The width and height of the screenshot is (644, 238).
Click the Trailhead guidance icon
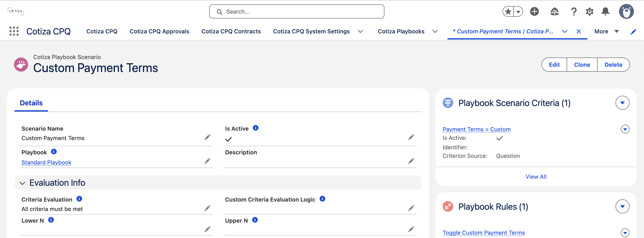pyautogui.click(x=554, y=11)
